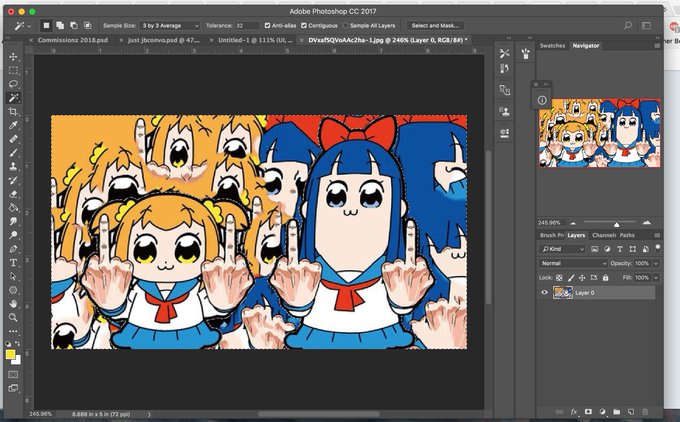Select the History Brush tool
Image resolution: width=680 pixels, height=422 pixels.
point(13,180)
